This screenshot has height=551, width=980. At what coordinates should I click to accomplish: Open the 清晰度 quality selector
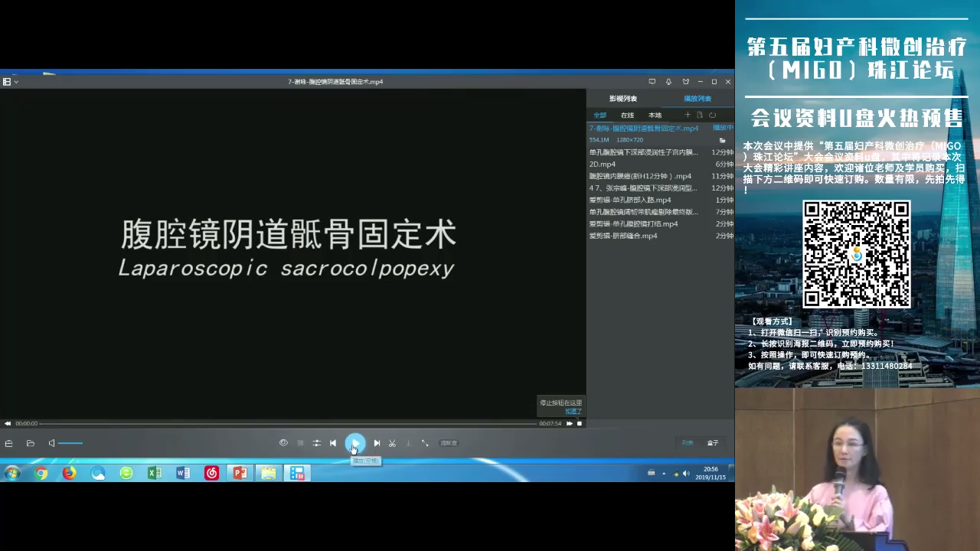[449, 443]
